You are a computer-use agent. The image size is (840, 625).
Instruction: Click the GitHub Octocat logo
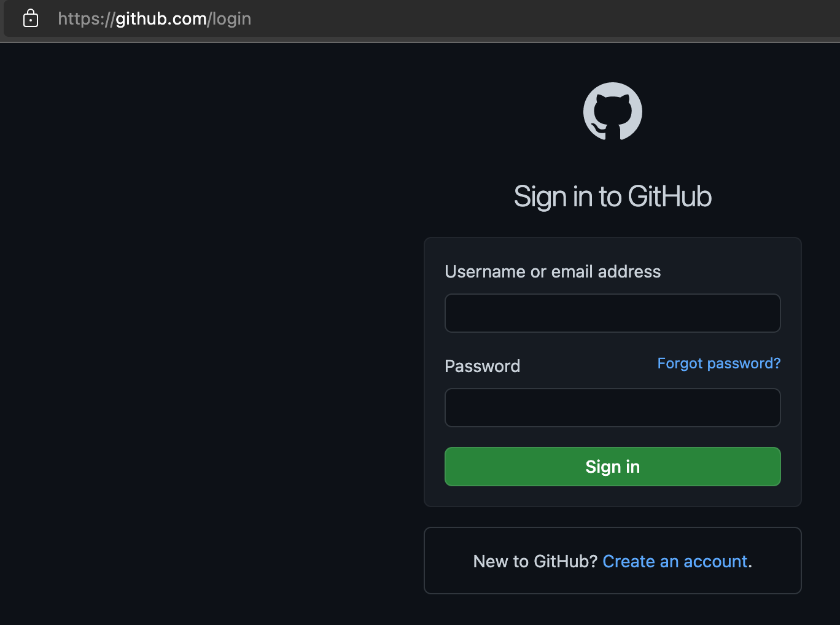coord(612,112)
